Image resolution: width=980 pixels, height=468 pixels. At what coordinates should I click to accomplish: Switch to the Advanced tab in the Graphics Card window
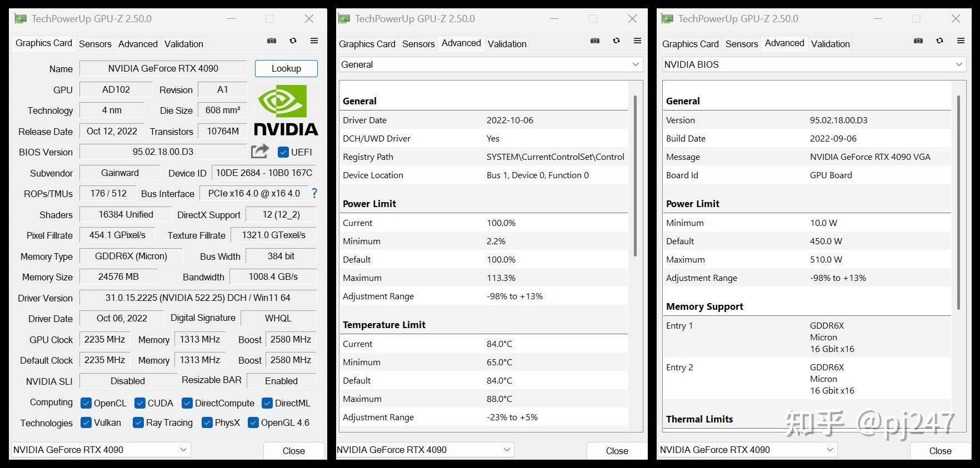click(138, 44)
